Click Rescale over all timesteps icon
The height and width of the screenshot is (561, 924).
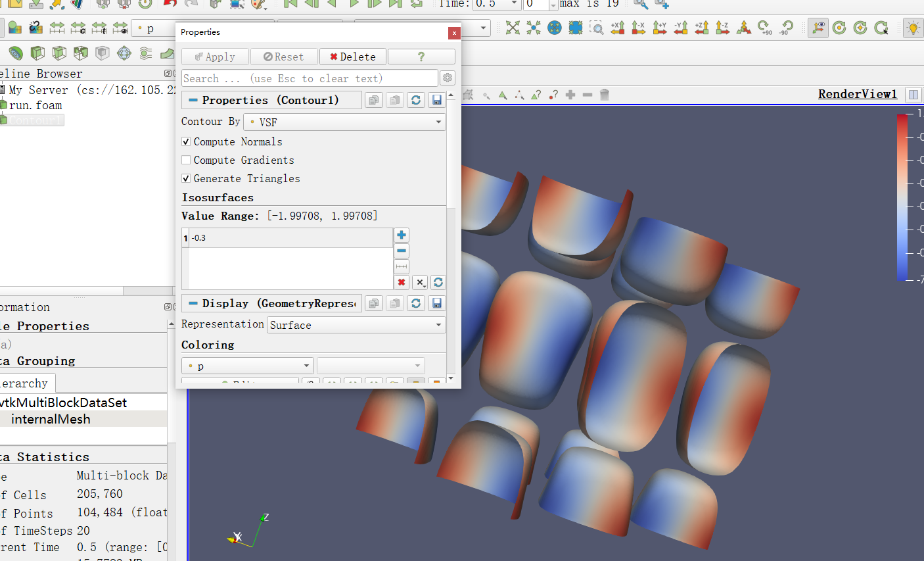click(99, 28)
